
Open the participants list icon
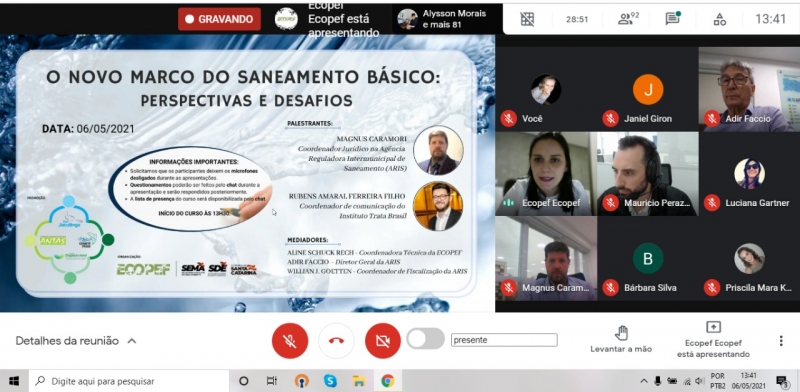click(x=628, y=19)
